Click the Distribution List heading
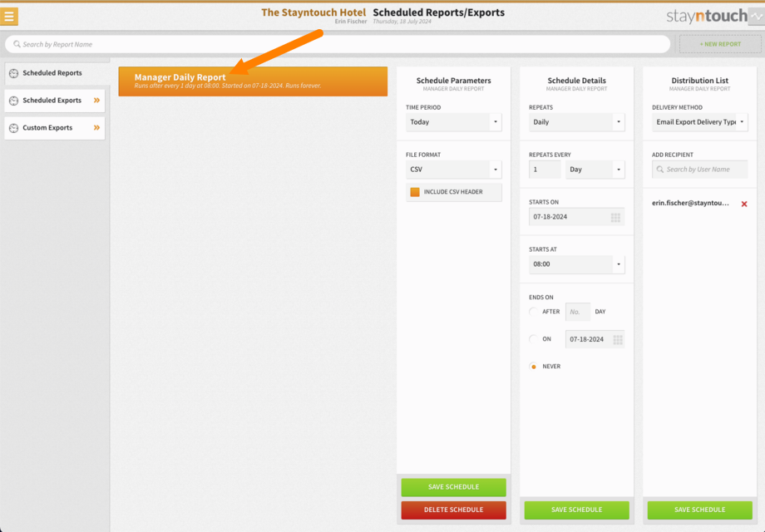The image size is (765, 532). click(x=699, y=81)
